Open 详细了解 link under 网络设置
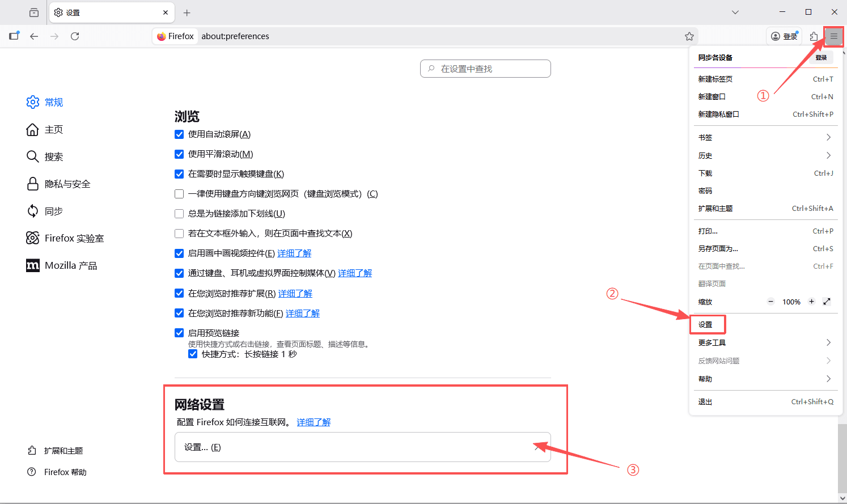Viewport: 847px width, 504px height. pyautogui.click(x=314, y=422)
